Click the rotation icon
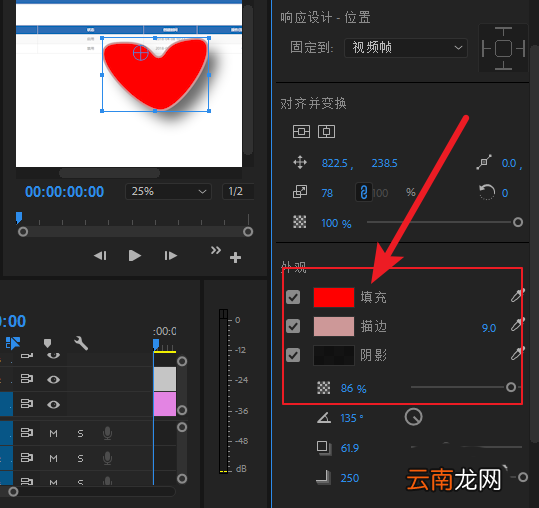The width and height of the screenshot is (539, 508). click(487, 192)
